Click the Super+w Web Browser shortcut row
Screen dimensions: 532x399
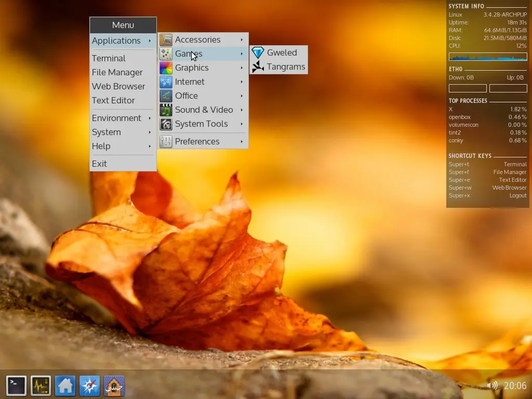487,188
